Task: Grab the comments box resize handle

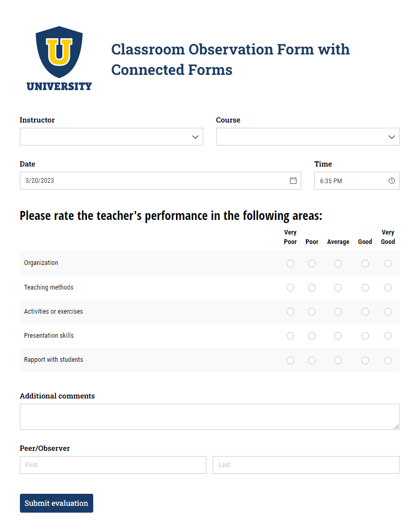Action: (x=396, y=427)
